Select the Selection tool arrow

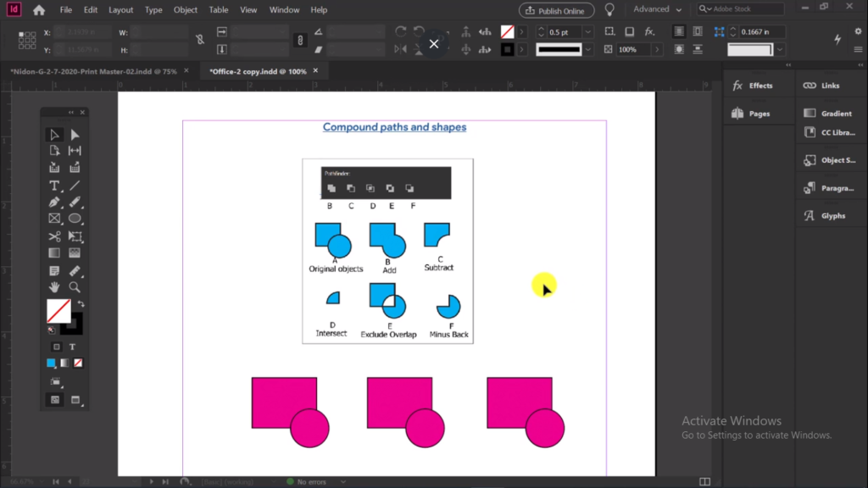pos(54,135)
